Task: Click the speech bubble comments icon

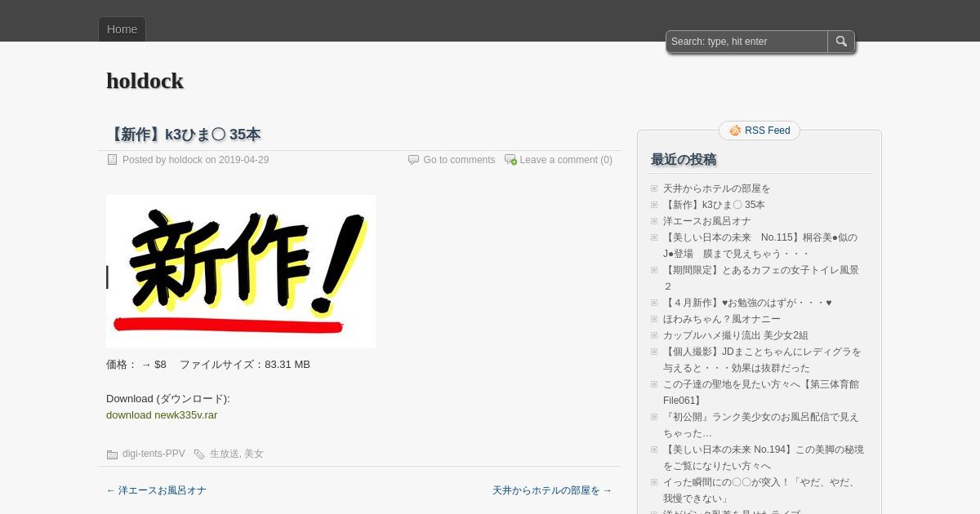Action: coord(413,160)
